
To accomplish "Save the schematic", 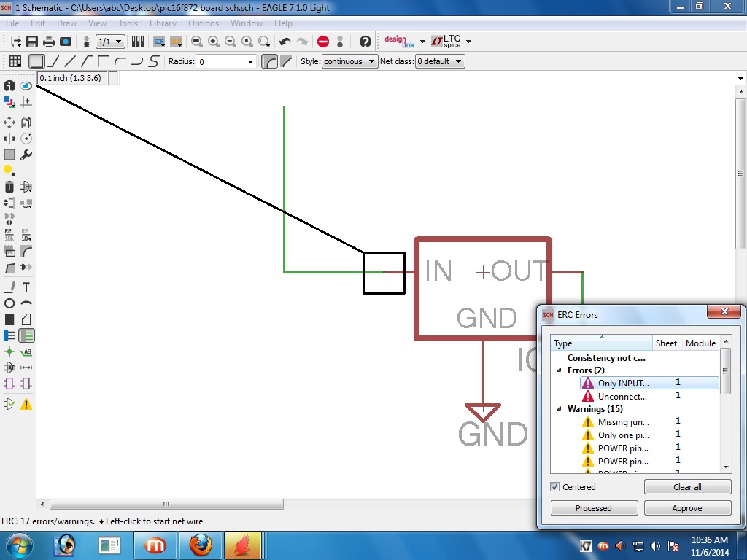I will pyautogui.click(x=32, y=42).
